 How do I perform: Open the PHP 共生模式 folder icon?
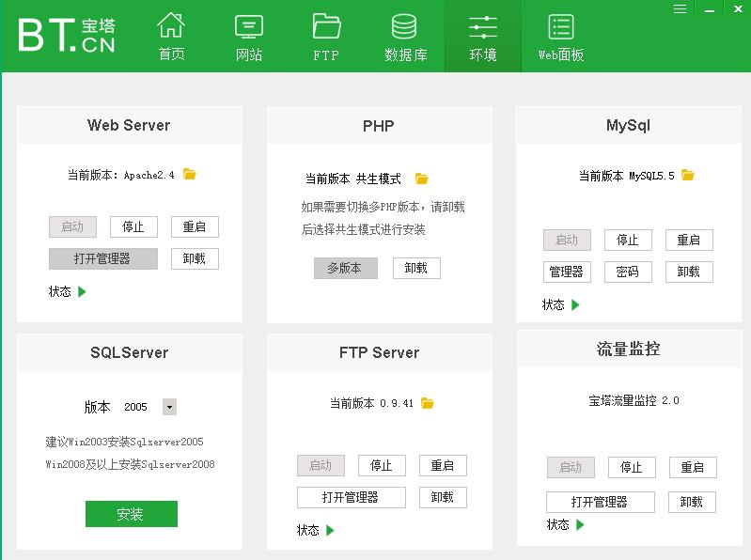(421, 179)
